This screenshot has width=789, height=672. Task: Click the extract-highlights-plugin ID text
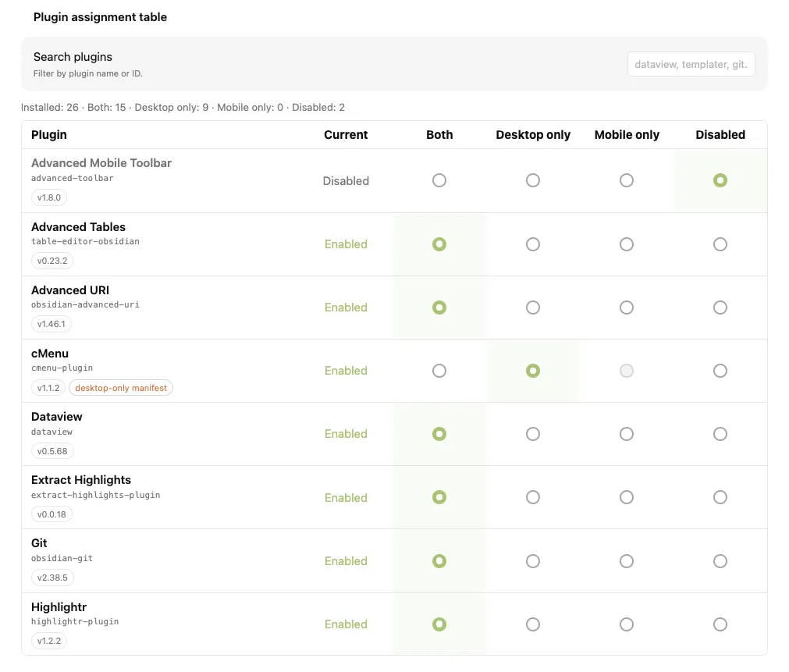(x=96, y=496)
